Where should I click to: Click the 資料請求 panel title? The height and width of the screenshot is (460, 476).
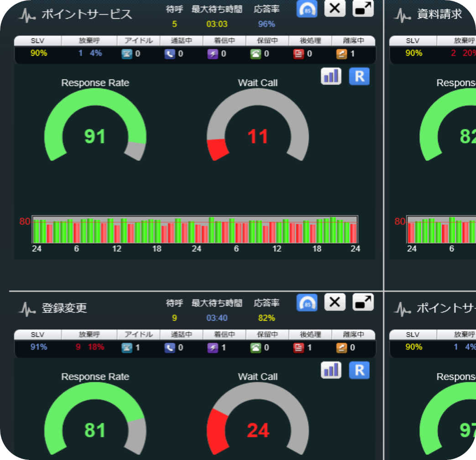point(439,14)
